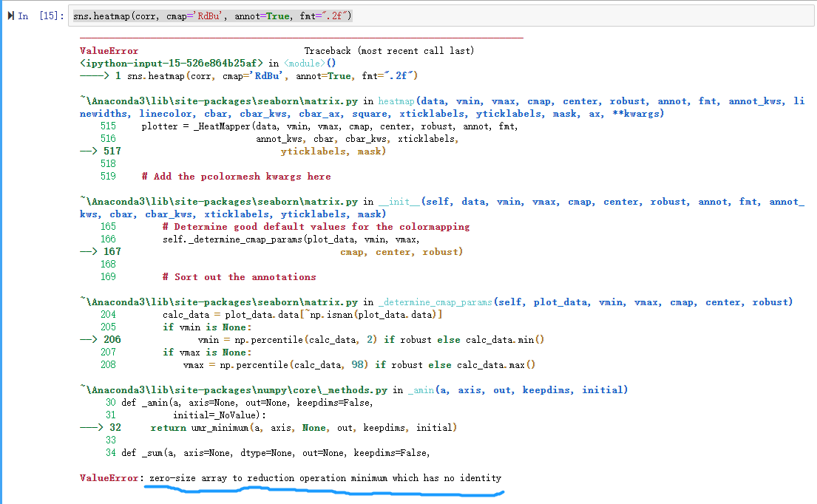
Task: Click the '_determine_cmap_params' function name
Action: 435,302
